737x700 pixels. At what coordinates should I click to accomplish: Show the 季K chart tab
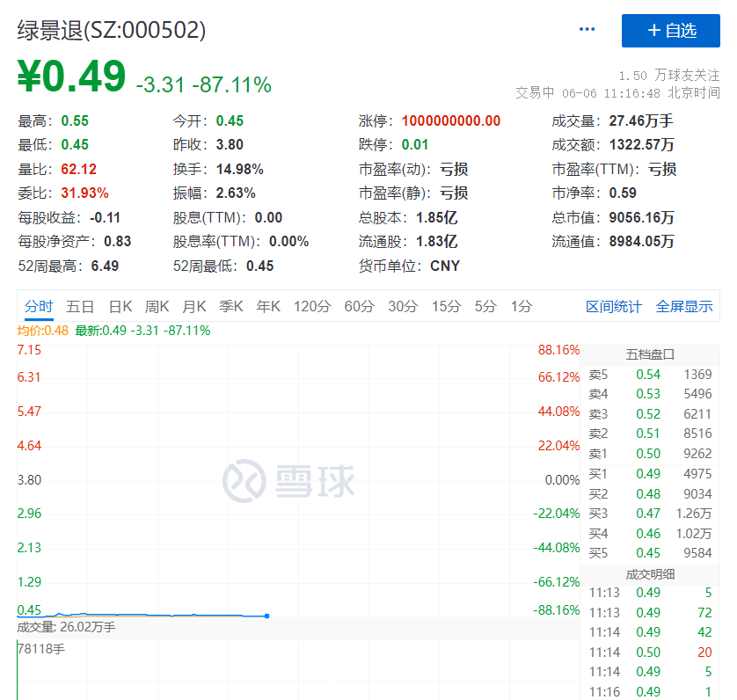pyautogui.click(x=230, y=307)
